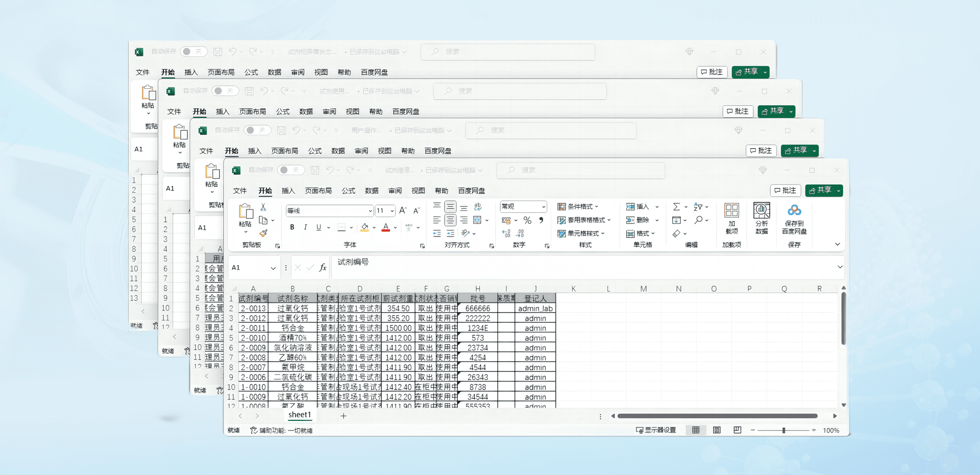Click the Format Painter brush icon
980x475 pixels.
pyautogui.click(x=263, y=233)
